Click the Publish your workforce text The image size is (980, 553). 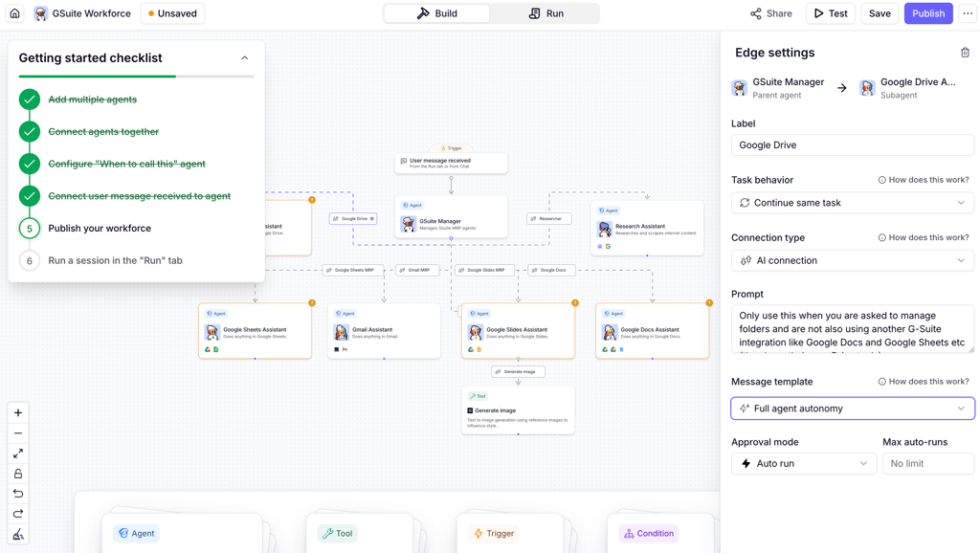coord(100,229)
